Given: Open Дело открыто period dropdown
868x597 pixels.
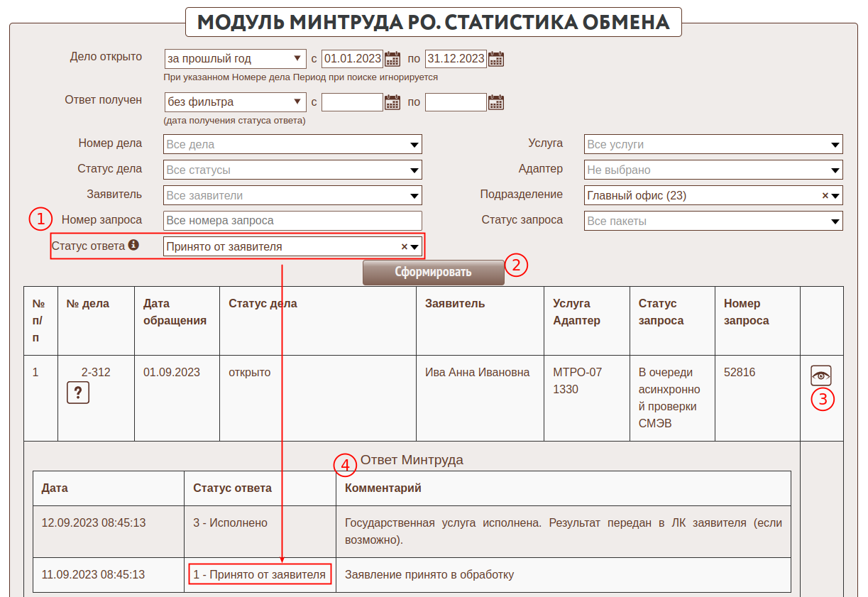Looking at the screenshot, I should pyautogui.click(x=235, y=59).
